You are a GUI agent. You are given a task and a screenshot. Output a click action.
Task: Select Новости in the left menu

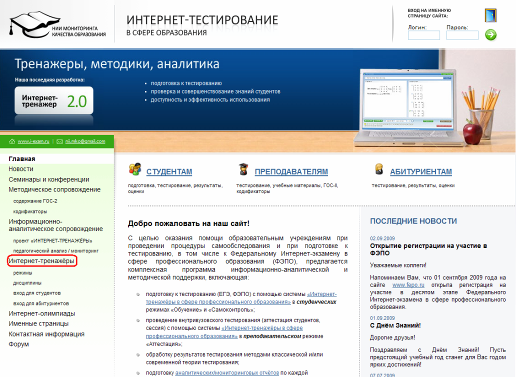click(21, 169)
